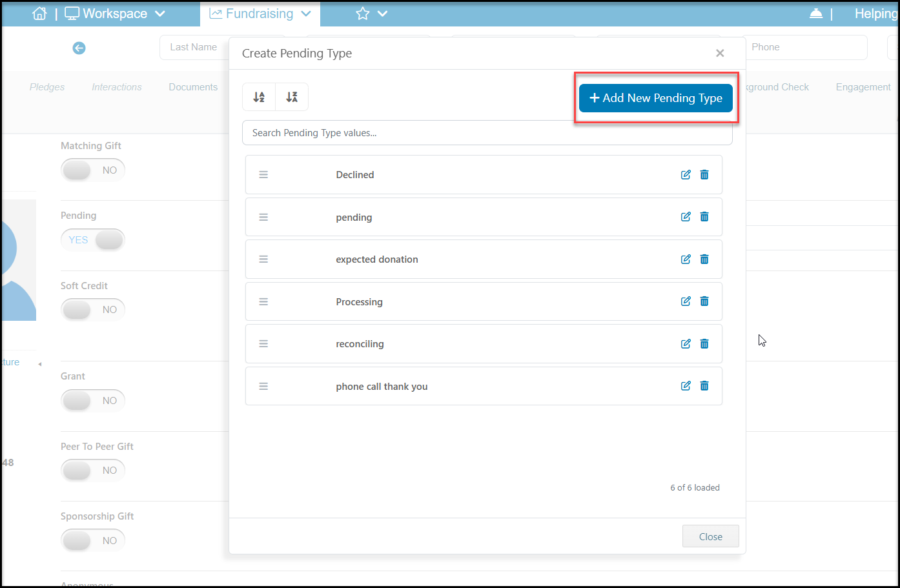Select the Processing list text

click(x=359, y=302)
